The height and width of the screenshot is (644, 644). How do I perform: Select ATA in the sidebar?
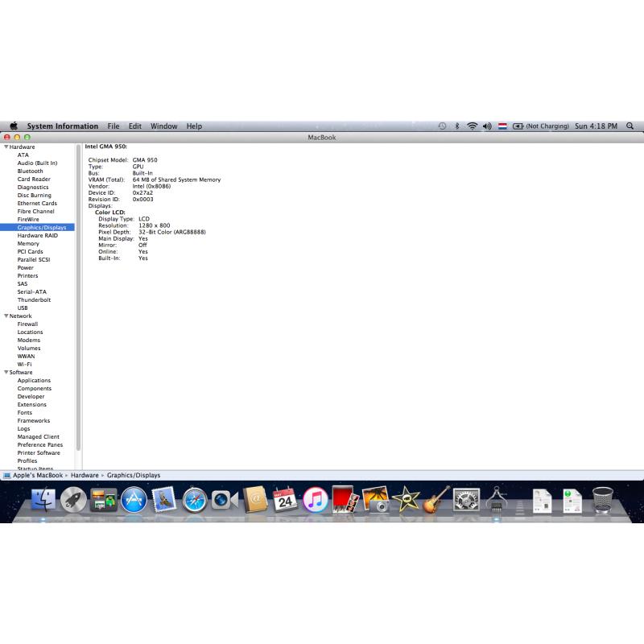click(x=23, y=155)
